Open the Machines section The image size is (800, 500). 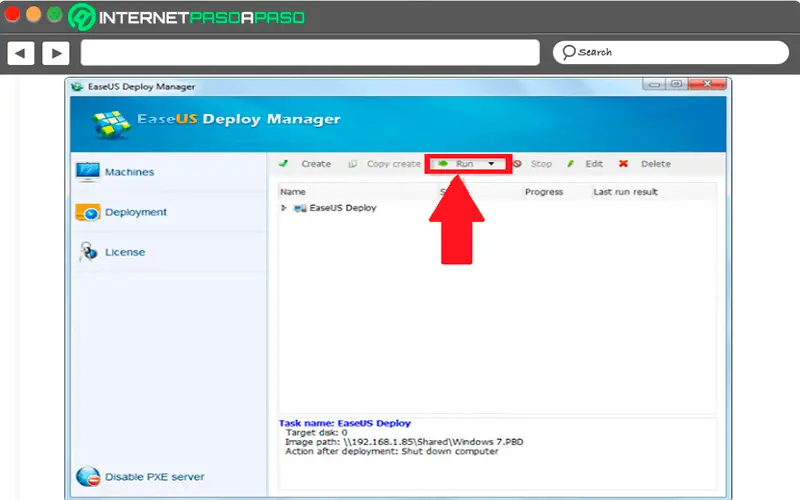129,172
